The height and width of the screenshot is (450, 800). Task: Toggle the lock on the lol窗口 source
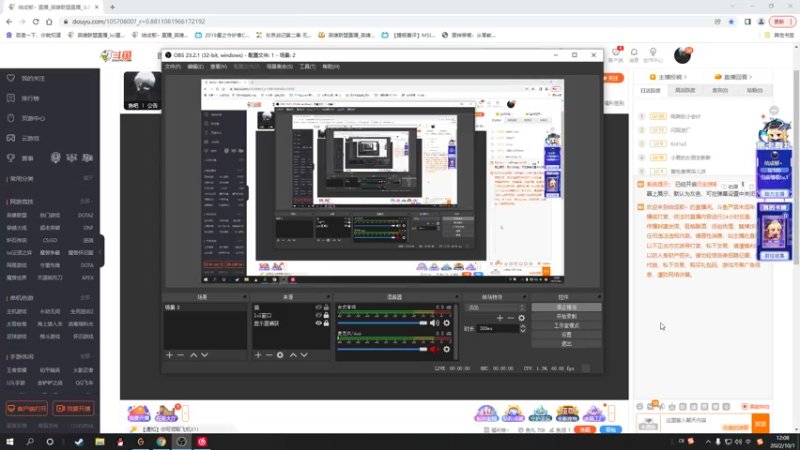[x=326, y=315]
